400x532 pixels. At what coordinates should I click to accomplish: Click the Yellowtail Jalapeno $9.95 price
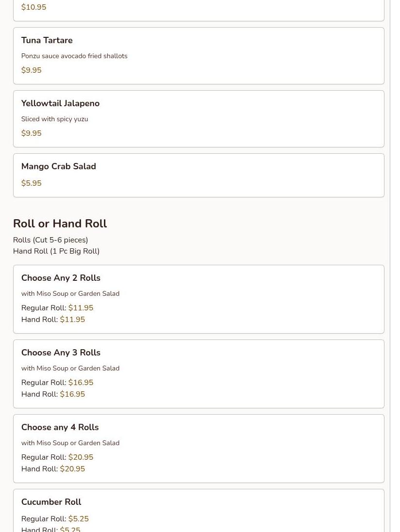click(x=31, y=133)
